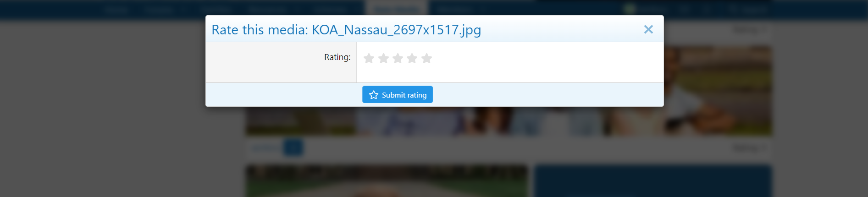Select the highlighted tab in top navigation
Image resolution: width=868 pixels, height=197 pixels.
397,9
